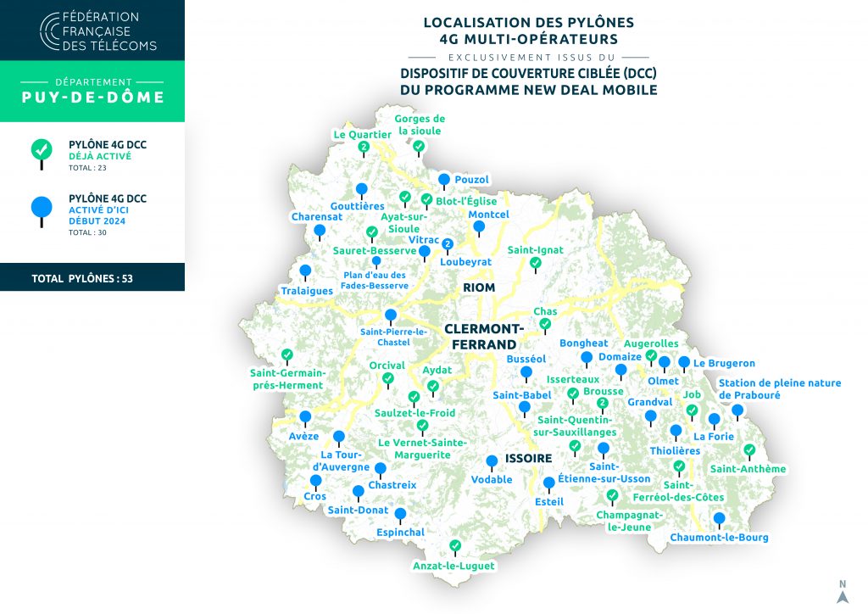Select the Pouzol blue pin

click(x=444, y=181)
